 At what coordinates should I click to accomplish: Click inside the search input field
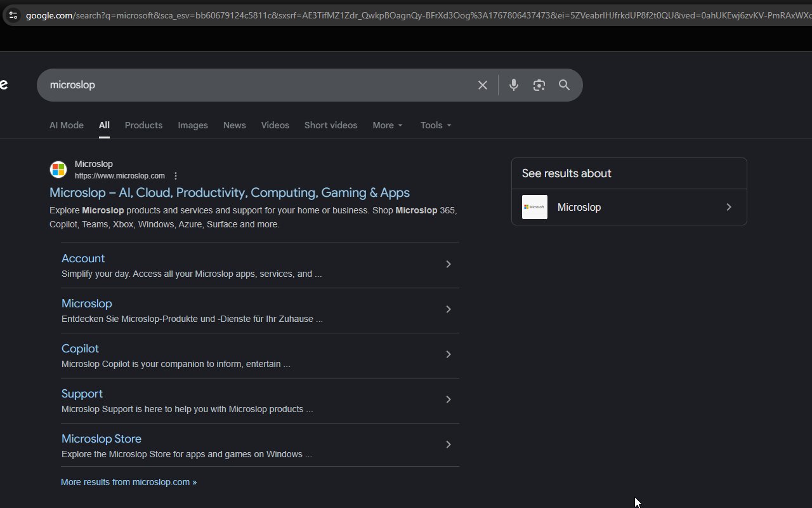[x=254, y=85]
